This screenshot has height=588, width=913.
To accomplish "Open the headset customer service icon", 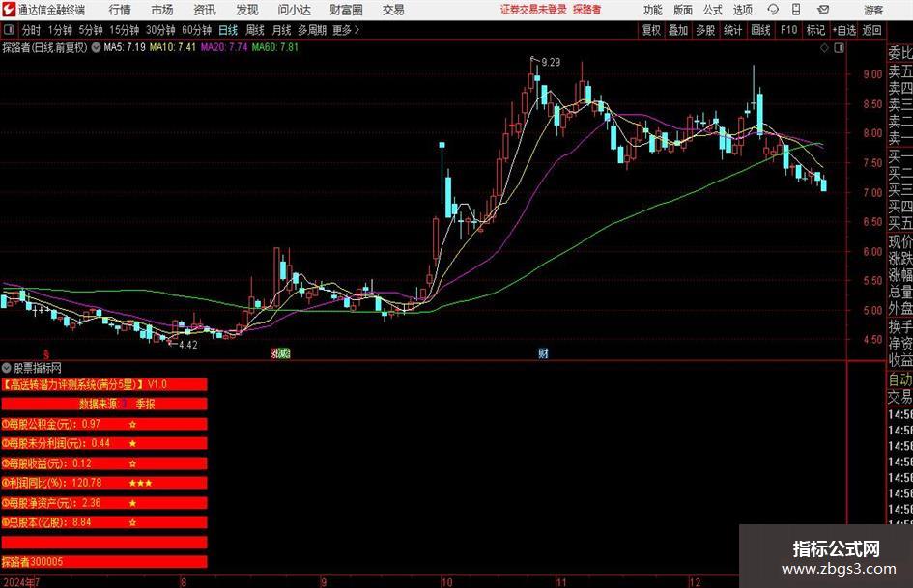I will [x=773, y=10].
